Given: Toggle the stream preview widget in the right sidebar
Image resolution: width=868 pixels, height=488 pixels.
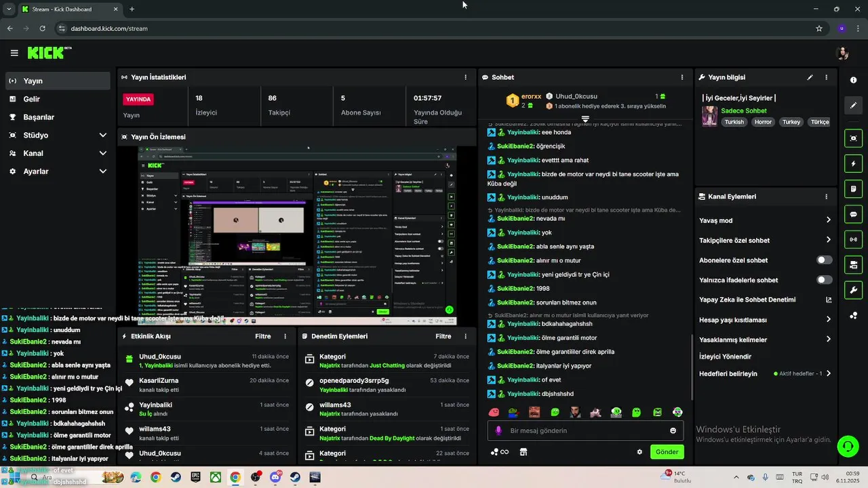Looking at the screenshot, I should pyautogui.click(x=853, y=138).
